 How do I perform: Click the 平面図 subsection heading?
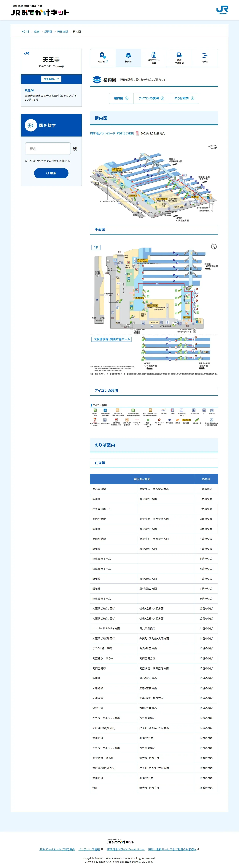point(154,230)
